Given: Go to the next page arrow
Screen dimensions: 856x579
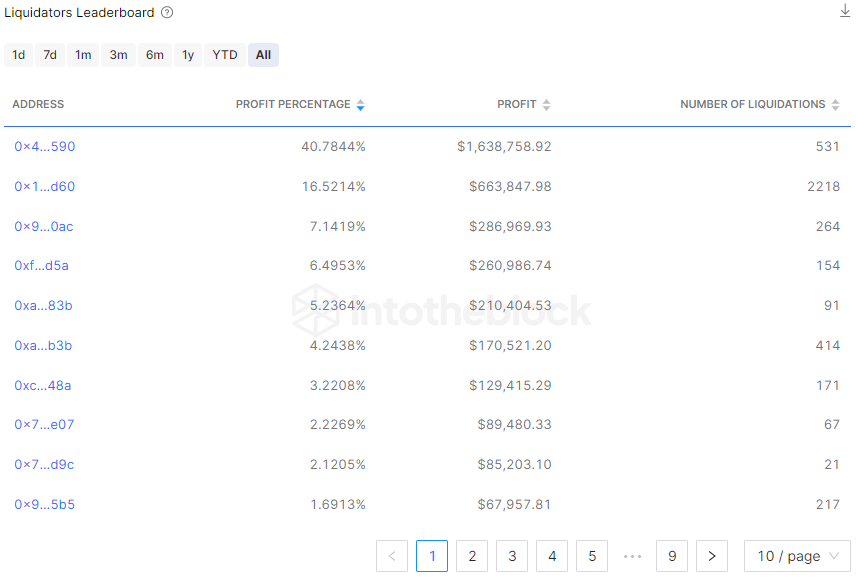Looking at the screenshot, I should point(712,556).
